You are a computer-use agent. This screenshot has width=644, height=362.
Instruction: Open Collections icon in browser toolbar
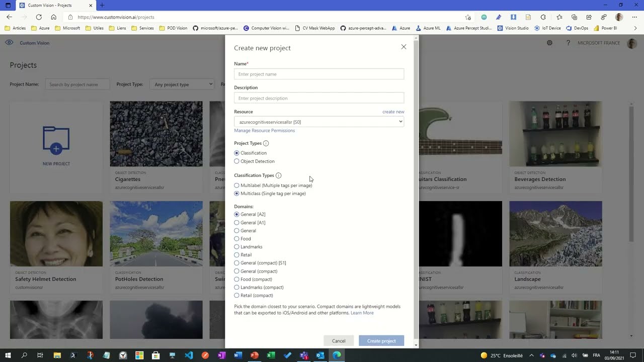pos(574,17)
